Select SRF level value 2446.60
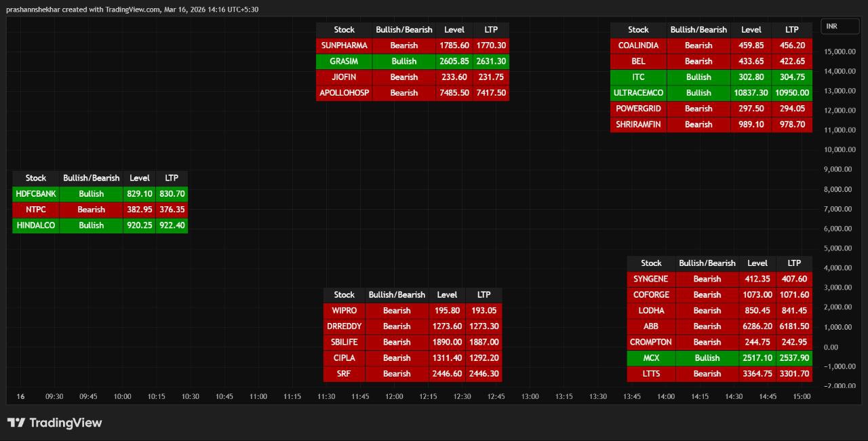This screenshot has width=868, height=441. pos(448,373)
